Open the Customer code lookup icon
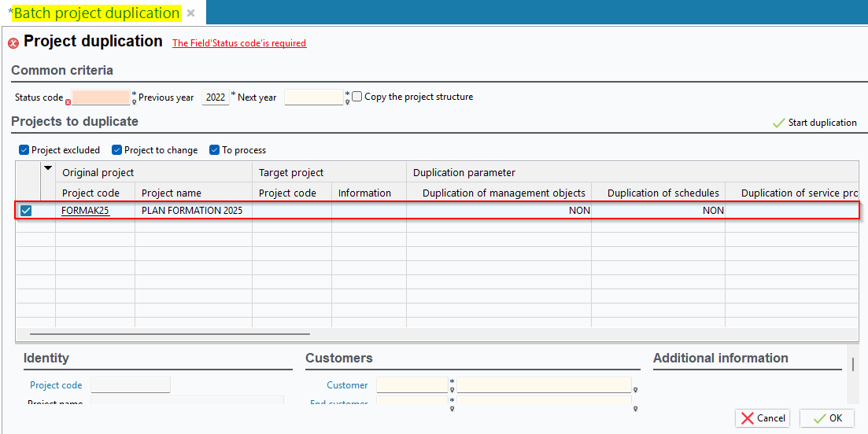Image resolution: width=868 pixels, height=434 pixels. (x=452, y=390)
